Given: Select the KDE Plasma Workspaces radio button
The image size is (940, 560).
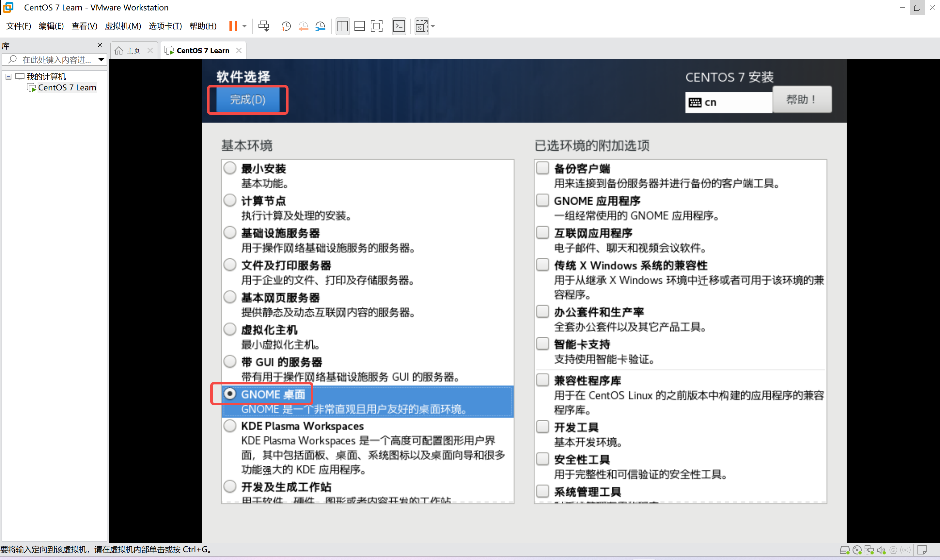Looking at the screenshot, I should tap(230, 426).
